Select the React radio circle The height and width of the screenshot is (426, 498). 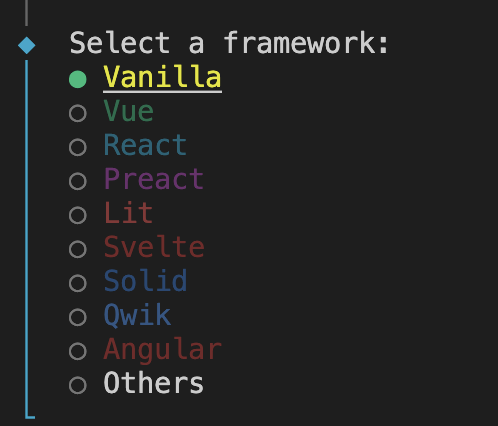[78, 147]
